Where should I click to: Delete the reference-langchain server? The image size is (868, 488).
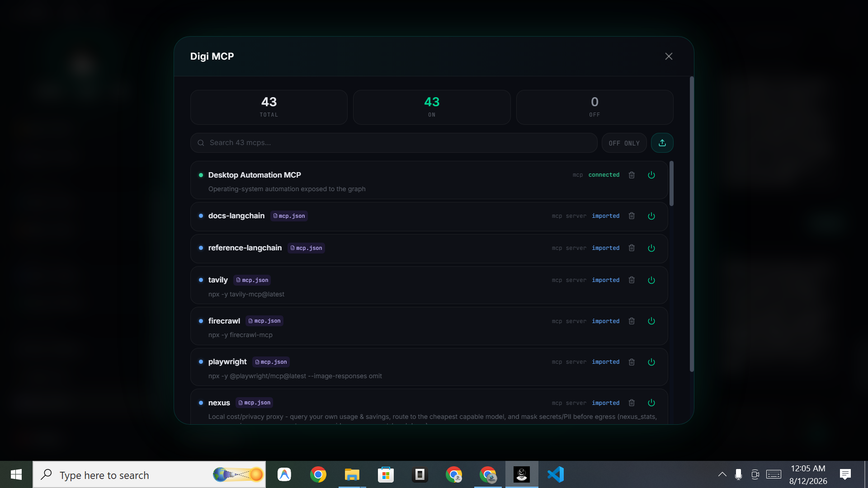pos(632,248)
